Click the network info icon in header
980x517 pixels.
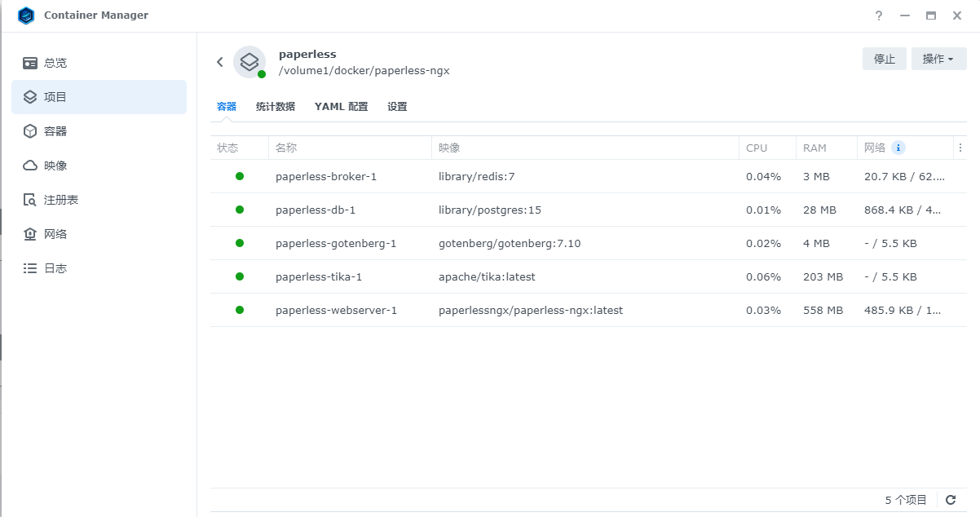(898, 148)
